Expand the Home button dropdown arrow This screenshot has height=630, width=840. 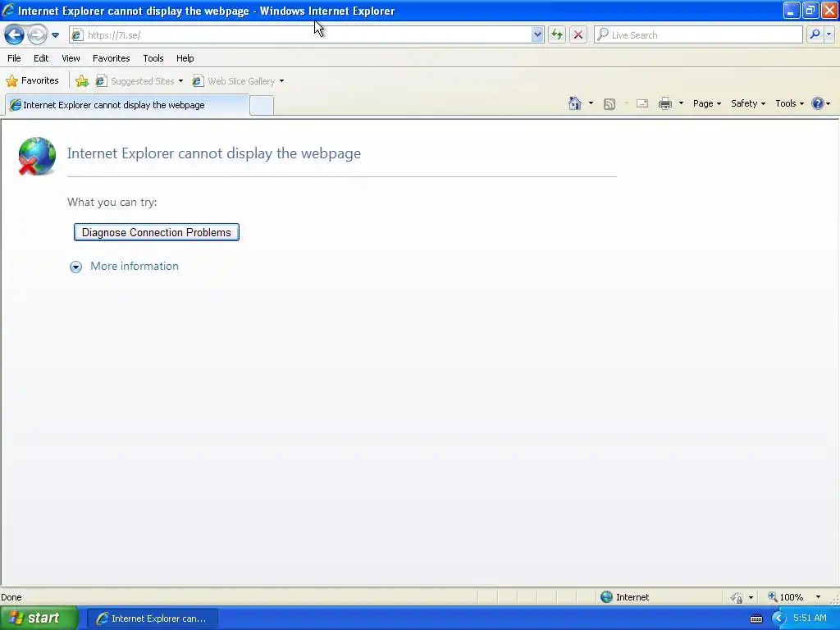pos(591,103)
